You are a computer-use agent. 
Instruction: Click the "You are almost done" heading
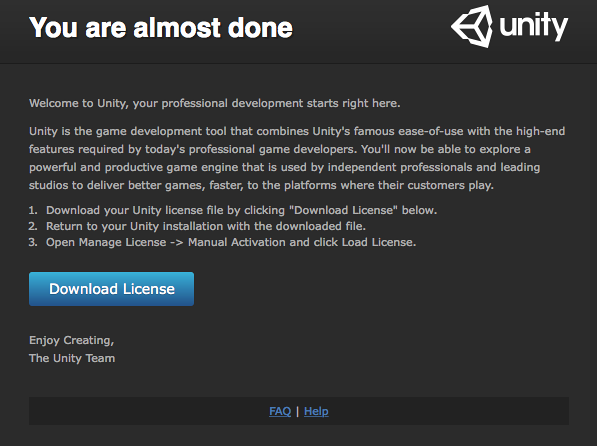(x=161, y=28)
